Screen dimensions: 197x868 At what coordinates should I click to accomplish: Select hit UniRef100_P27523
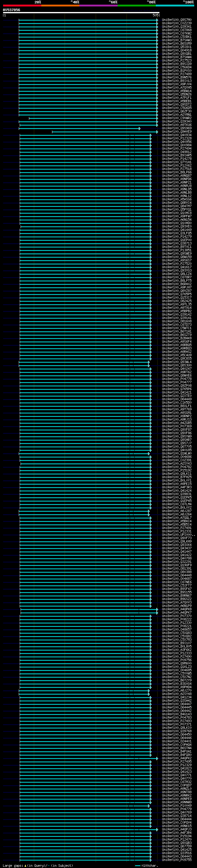[x=176, y=61]
